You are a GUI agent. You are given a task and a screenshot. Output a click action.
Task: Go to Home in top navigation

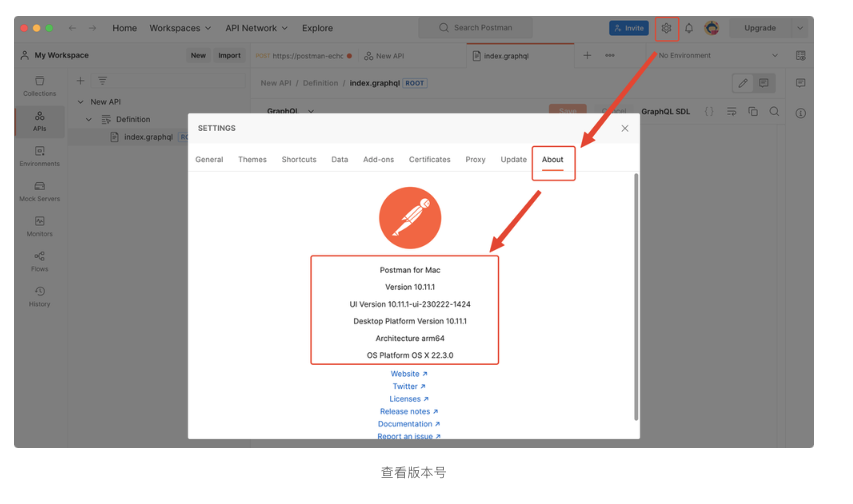(125, 28)
